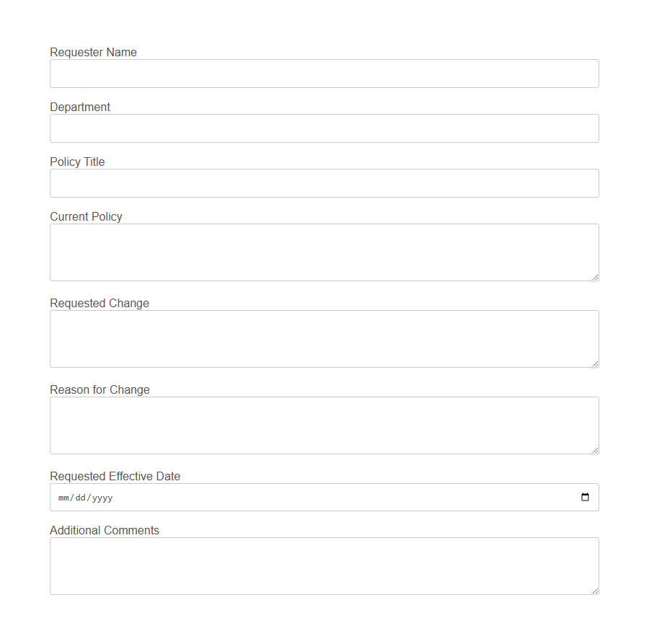
Task: Click the resize grip on Current Policy textarea
Action: [x=596, y=278]
